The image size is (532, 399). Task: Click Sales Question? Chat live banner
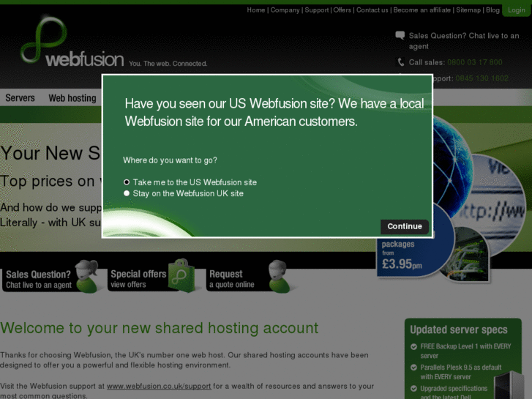click(x=51, y=278)
